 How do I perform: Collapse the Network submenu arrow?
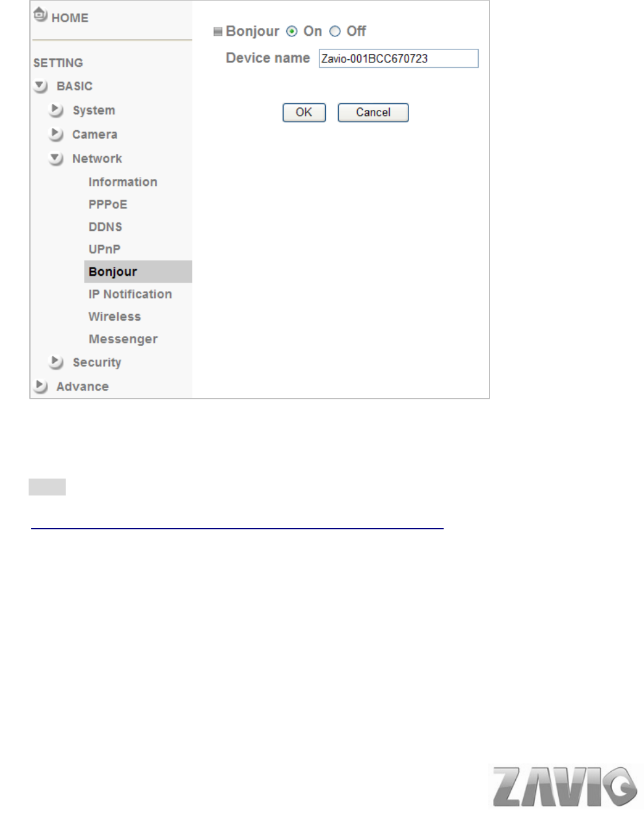point(57,159)
